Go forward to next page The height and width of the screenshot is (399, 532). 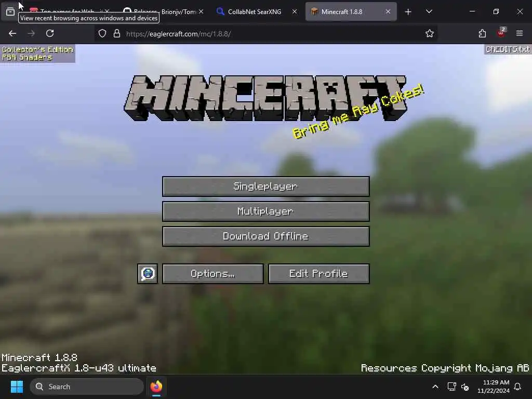click(31, 33)
